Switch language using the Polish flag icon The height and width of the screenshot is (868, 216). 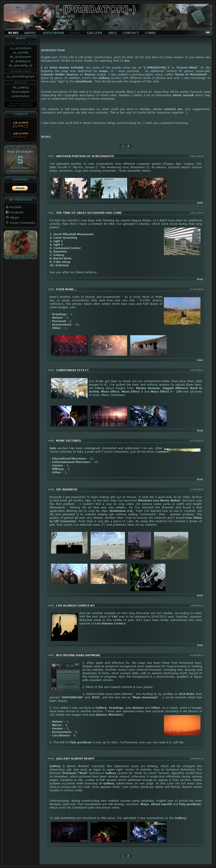pyautogui.click(x=208, y=33)
